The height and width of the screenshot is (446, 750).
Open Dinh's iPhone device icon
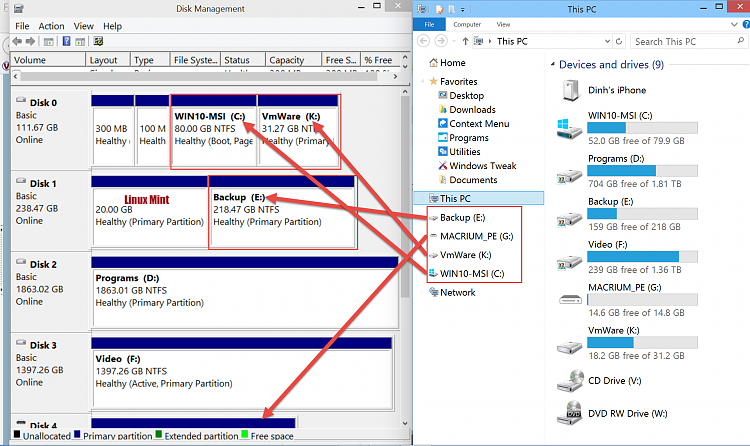571,90
